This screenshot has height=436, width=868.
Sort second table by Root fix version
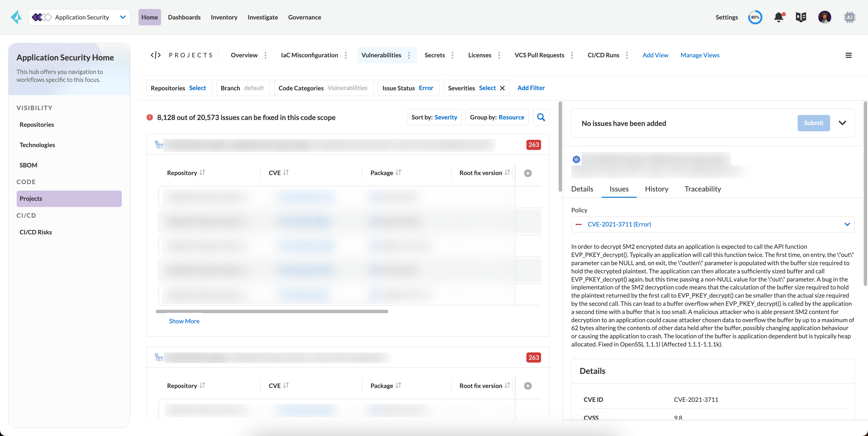click(507, 385)
